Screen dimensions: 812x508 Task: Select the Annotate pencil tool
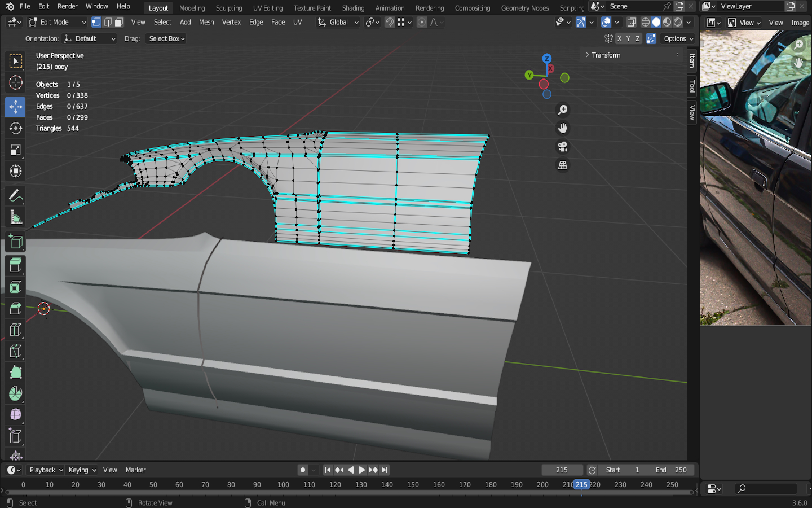click(x=15, y=196)
